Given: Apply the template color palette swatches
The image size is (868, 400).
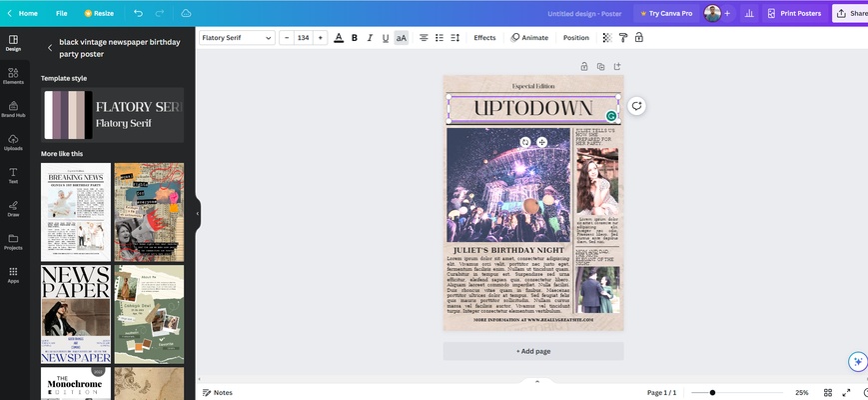Looking at the screenshot, I should pos(68,115).
